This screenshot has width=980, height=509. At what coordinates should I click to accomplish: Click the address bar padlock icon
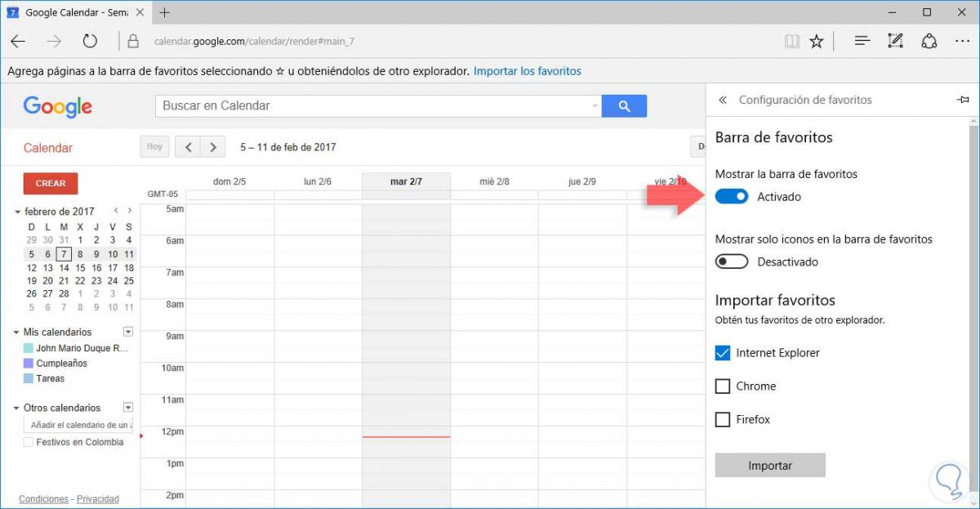click(133, 41)
